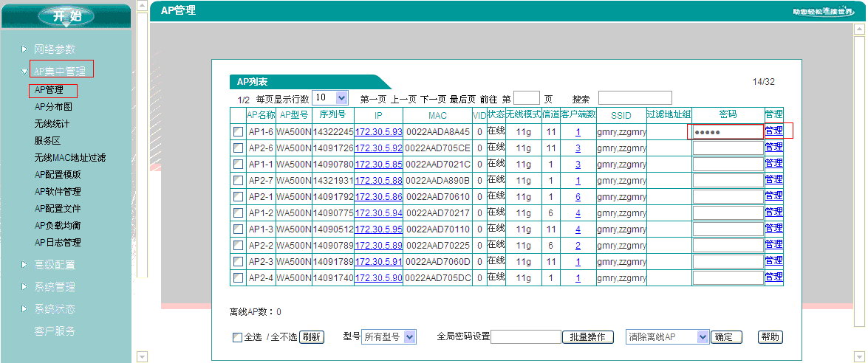Screen dimensions: 868x363
Task: Click the 全局密码设置 input field
Action: pyautogui.click(x=526, y=337)
